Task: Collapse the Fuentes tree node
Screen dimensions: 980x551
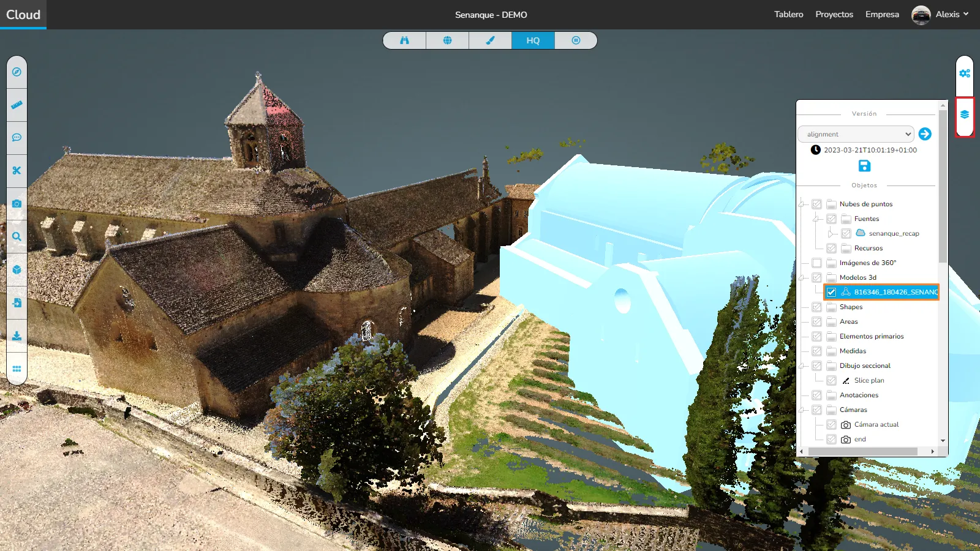Action: tap(816, 219)
